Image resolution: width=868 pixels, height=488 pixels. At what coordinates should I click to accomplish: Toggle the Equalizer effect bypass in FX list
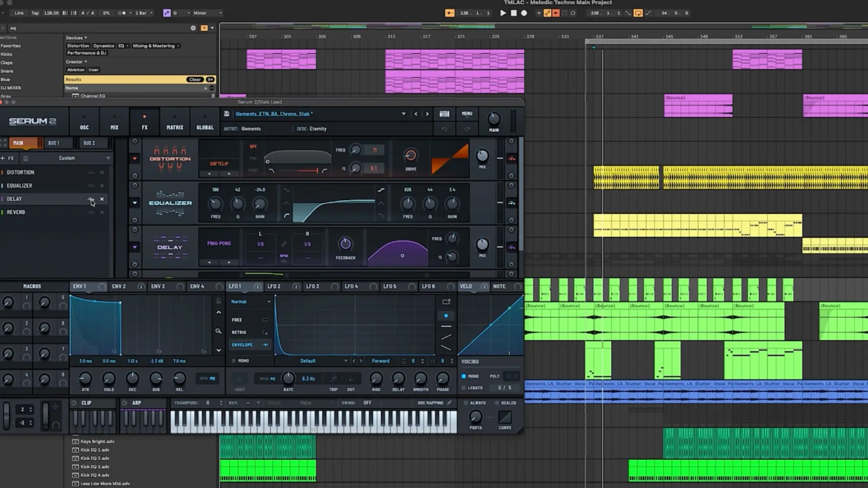tap(91, 186)
